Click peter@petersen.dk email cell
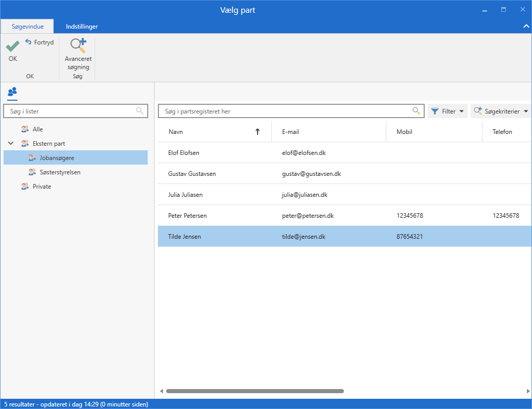 click(x=308, y=216)
